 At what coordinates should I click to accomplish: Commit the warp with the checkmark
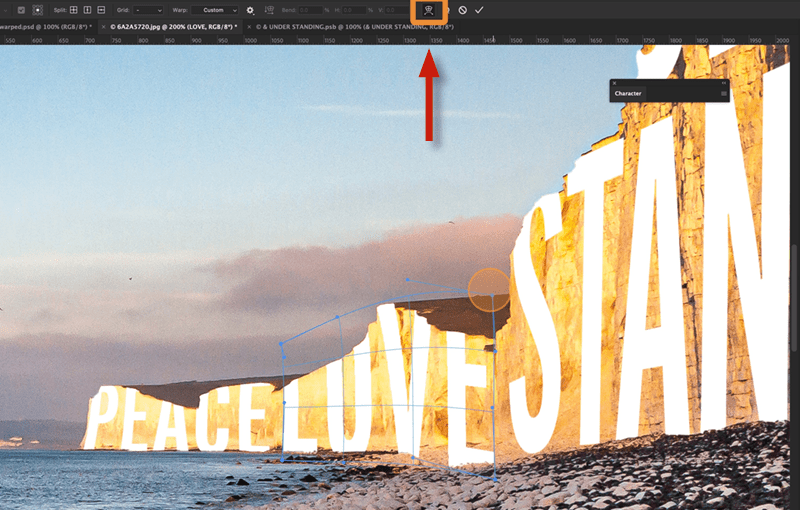[x=479, y=9]
